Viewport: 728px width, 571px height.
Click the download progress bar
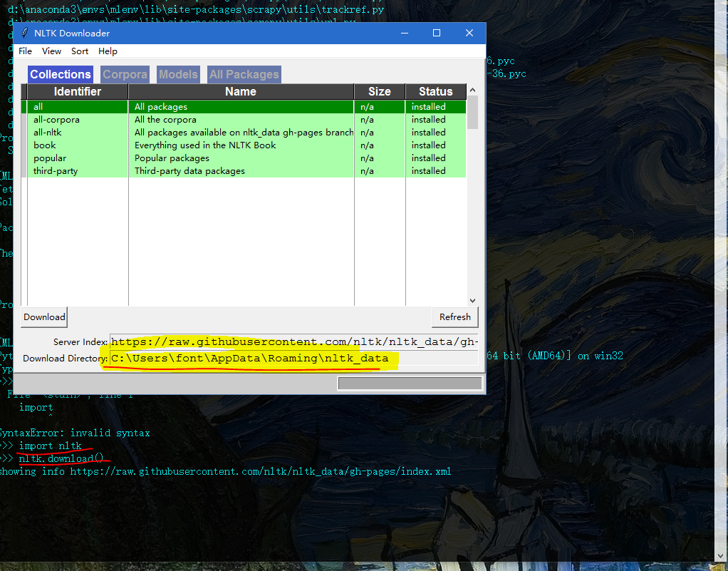(410, 384)
